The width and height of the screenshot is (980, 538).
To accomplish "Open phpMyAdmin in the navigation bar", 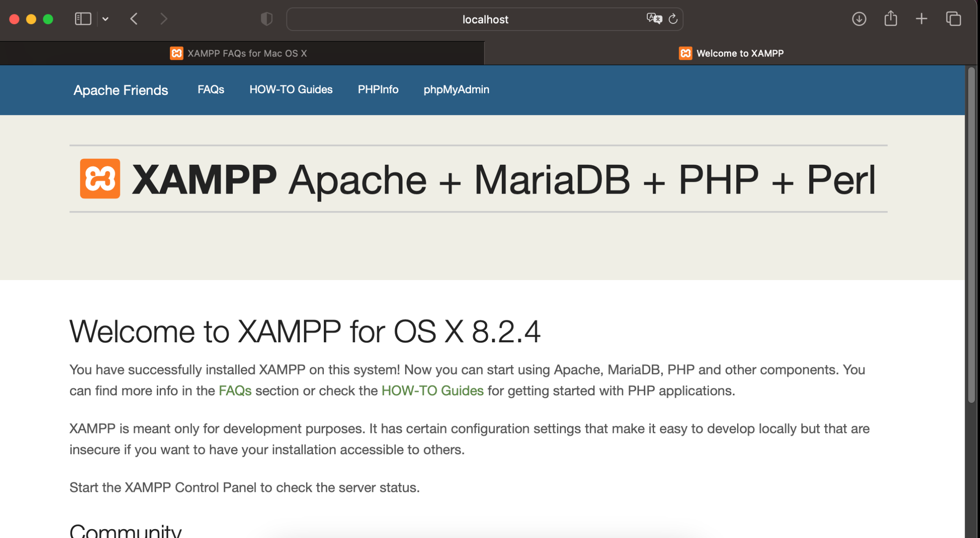I will pos(457,90).
